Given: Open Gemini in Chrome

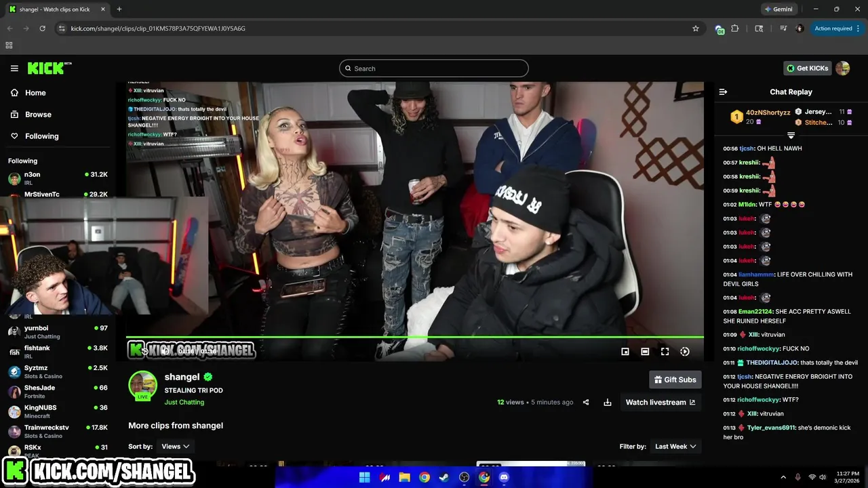Looking at the screenshot, I should tap(778, 9).
